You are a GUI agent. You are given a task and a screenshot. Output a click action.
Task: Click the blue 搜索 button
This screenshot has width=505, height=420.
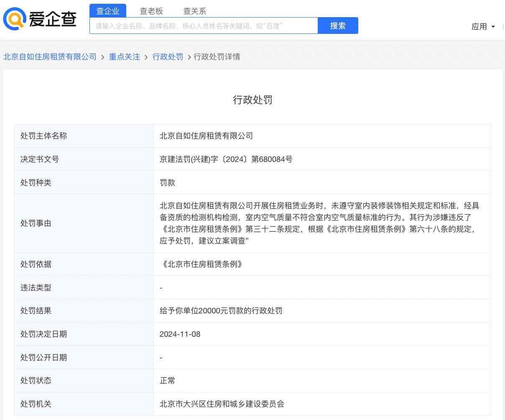point(338,26)
